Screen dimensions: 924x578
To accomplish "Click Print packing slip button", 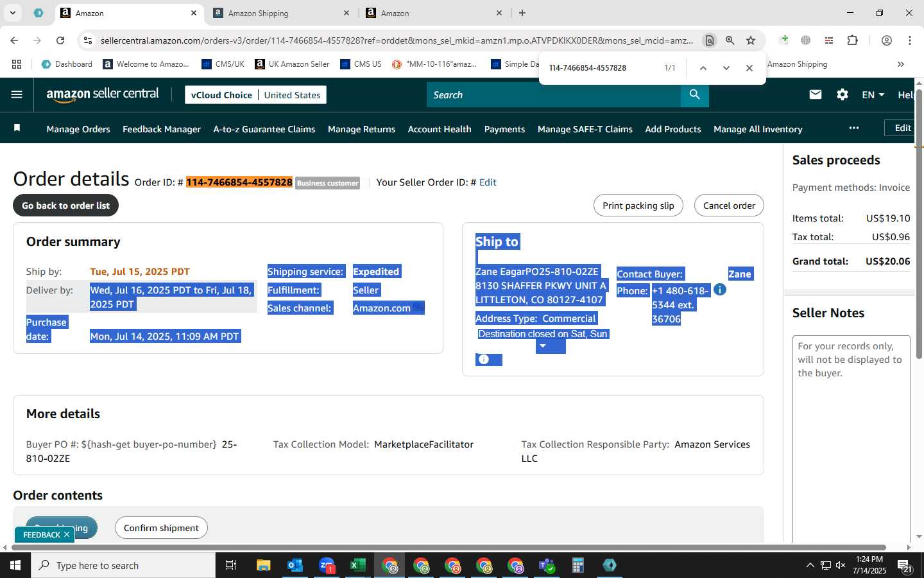I will [638, 206].
